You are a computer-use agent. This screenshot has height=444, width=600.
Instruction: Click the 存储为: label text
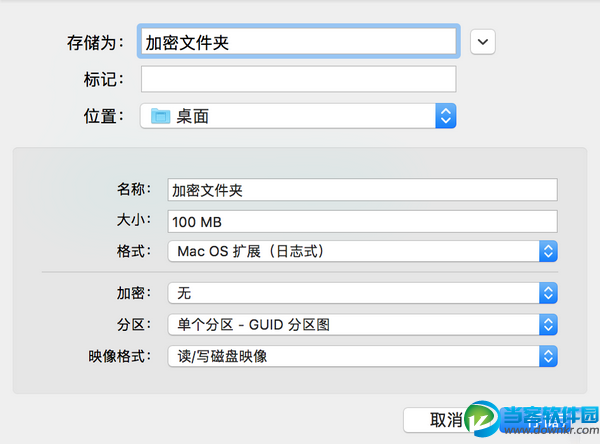click(x=94, y=43)
